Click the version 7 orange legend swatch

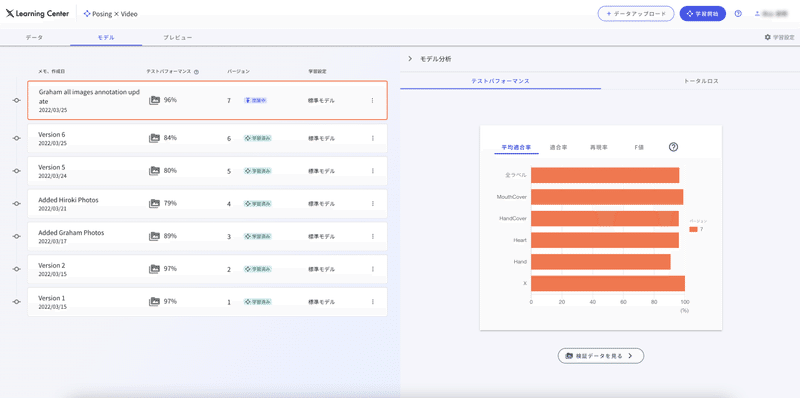click(x=693, y=230)
